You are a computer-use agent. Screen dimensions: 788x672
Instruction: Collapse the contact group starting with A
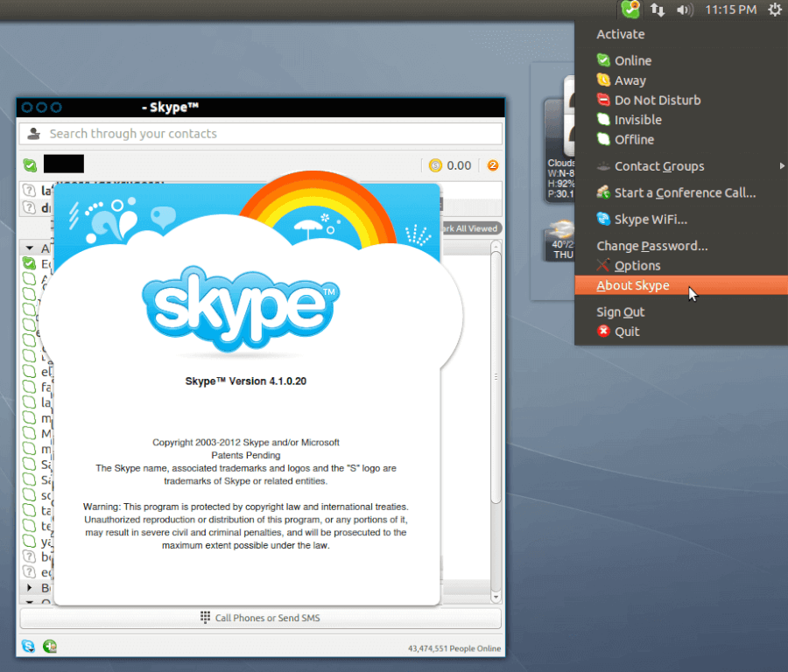[x=30, y=248]
